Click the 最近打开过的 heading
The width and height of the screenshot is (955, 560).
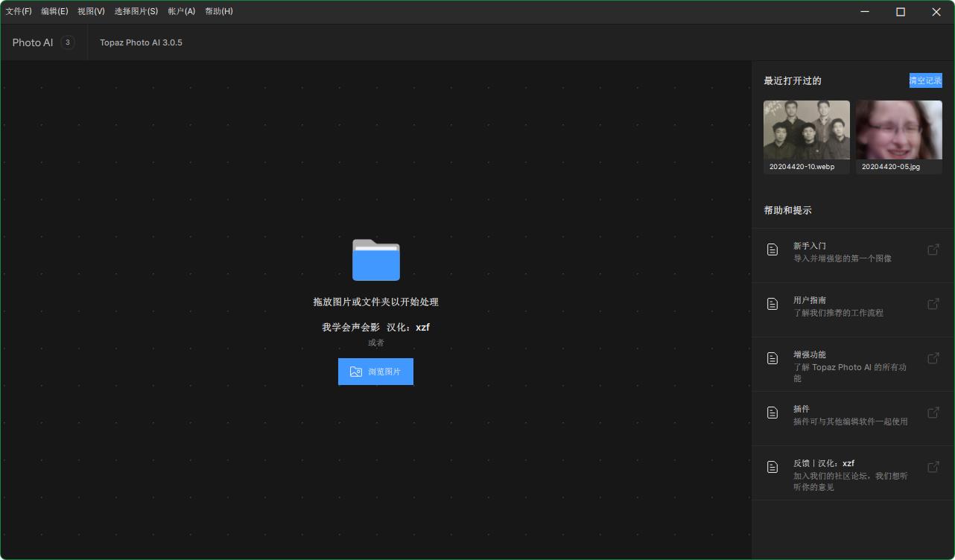coord(793,80)
